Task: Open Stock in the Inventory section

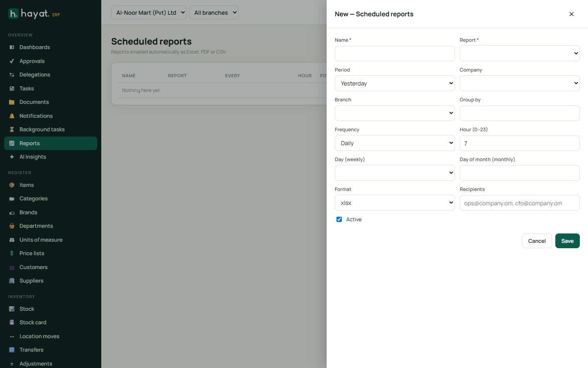Action: point(51,309)
